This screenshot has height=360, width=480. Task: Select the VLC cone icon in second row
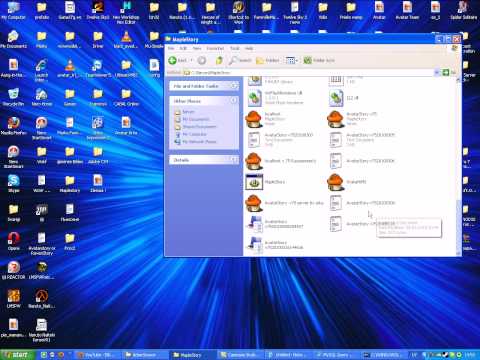point(126,39)
